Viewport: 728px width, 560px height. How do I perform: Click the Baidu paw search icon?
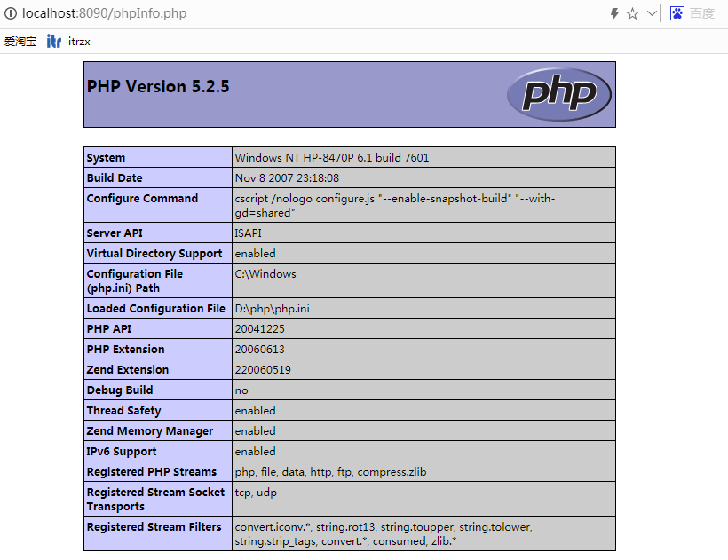coord(677,13)
